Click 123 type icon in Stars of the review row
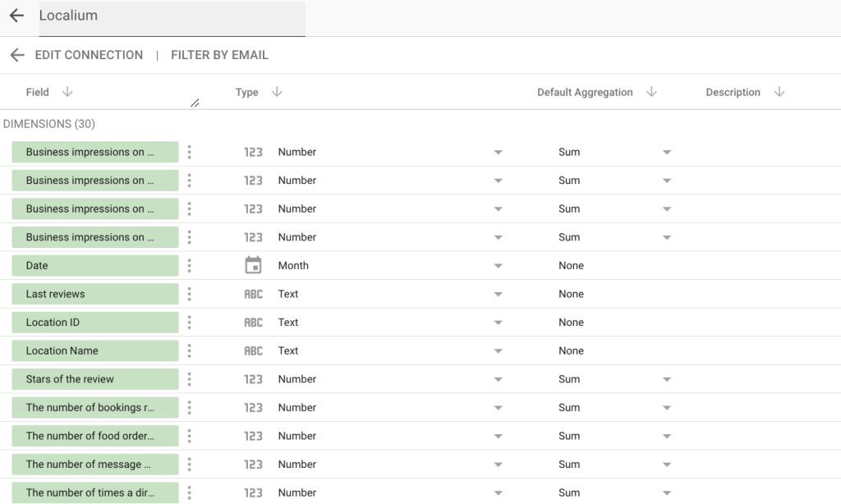This screenshot has width=841, height=504. 253,379
